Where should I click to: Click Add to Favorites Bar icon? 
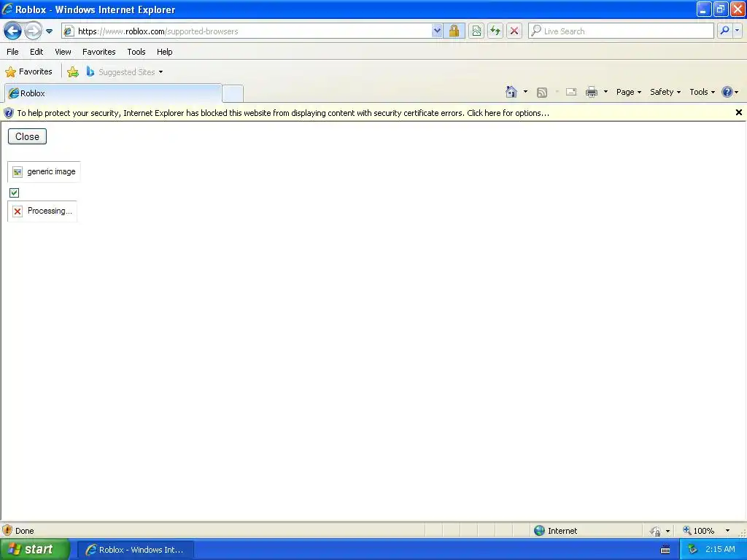point(73,72)
